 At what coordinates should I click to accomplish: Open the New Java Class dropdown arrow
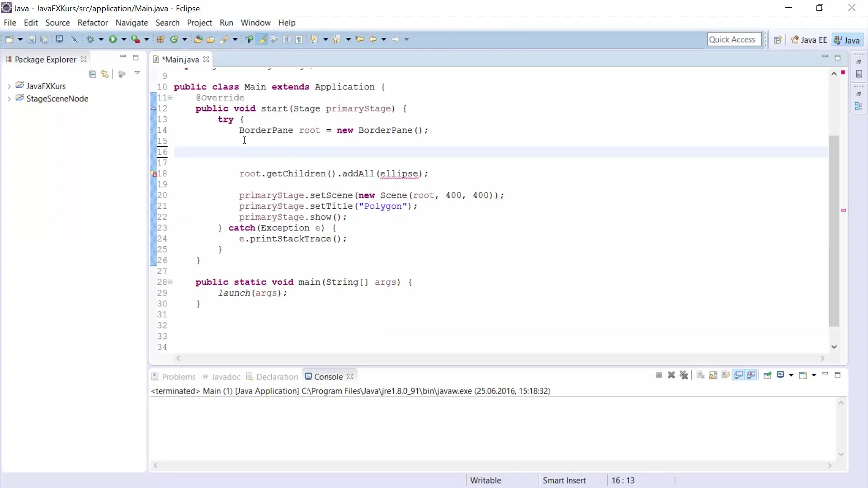(x=184, y=39)
